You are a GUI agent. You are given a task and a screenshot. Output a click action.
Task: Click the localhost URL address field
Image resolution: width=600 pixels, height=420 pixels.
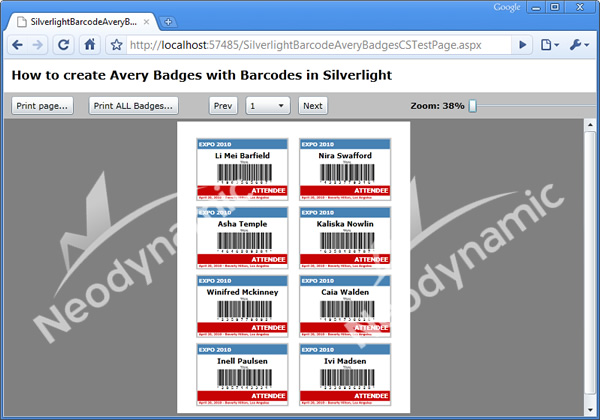coord(318,45)
